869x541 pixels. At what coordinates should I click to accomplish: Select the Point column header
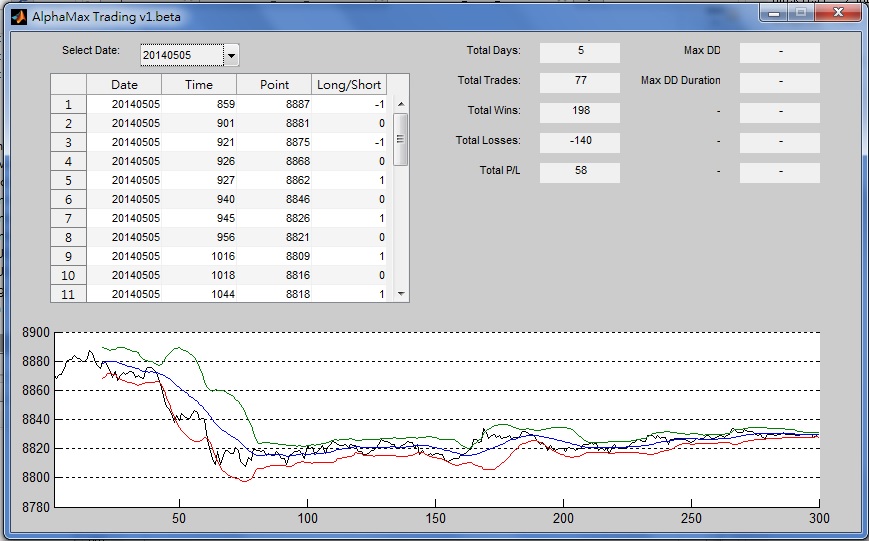pos(274,85)
